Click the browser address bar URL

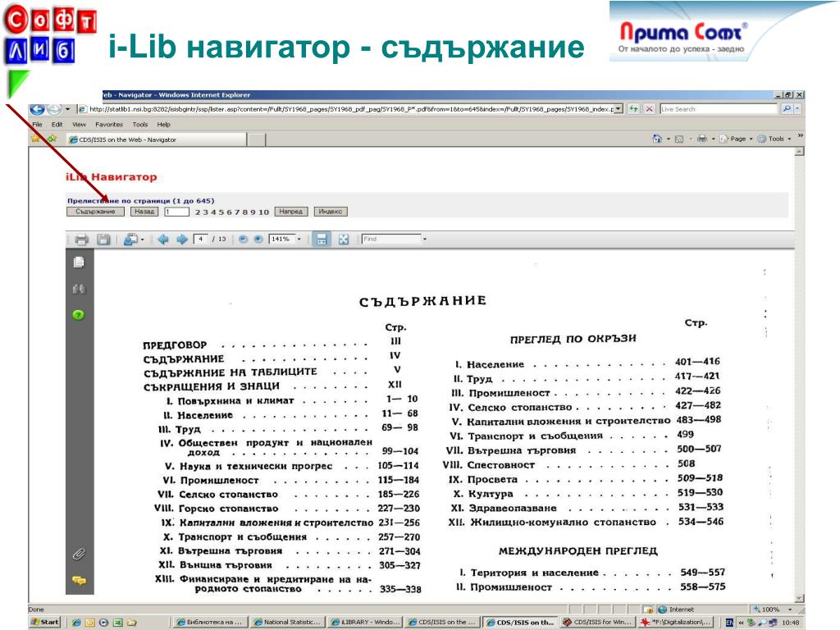tap(351, 109)
